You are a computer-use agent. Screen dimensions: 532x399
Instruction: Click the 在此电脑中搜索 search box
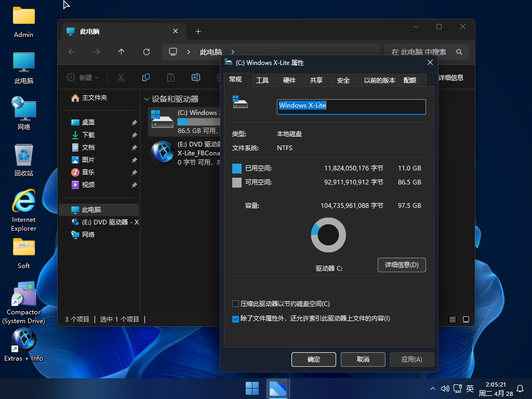tap(427, 52)
